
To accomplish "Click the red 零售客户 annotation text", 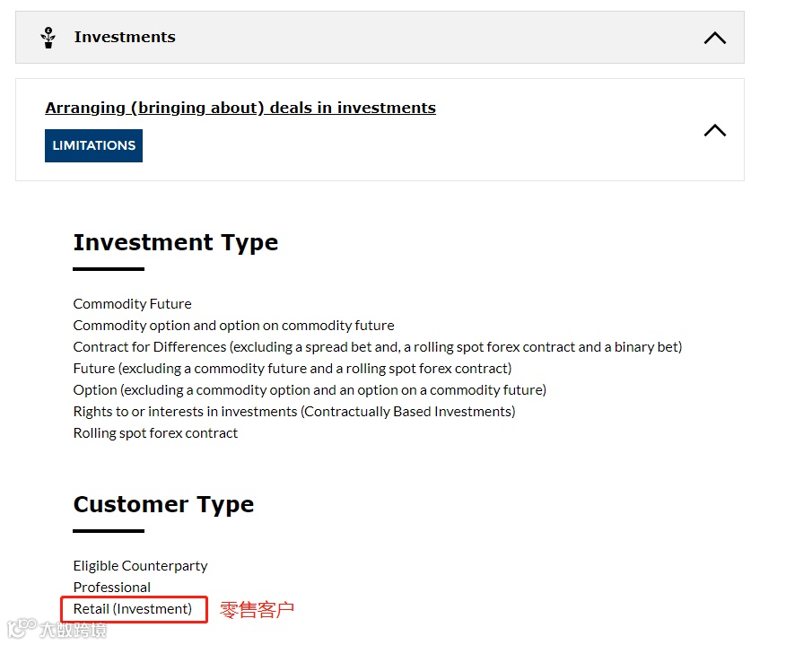I will tap(258, 610).
